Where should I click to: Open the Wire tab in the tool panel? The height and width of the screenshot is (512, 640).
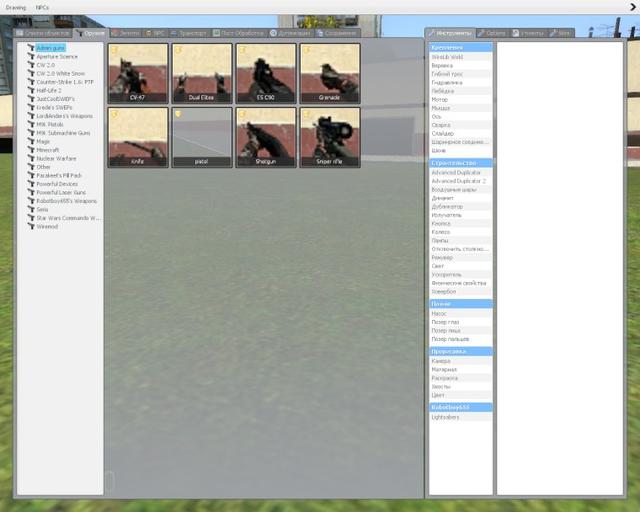[561, 33]
